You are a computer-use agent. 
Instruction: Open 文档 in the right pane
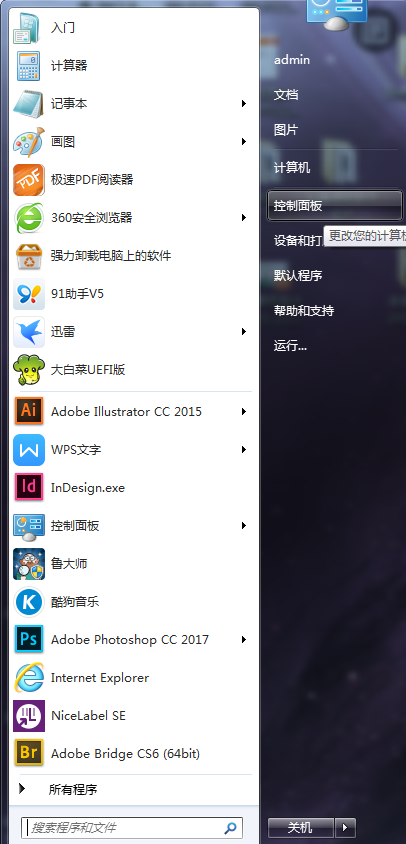click(286, 95)
